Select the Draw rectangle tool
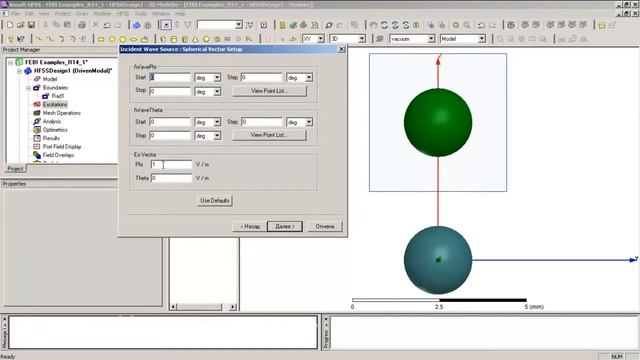Image resolution: width=640 pixels, height=360 pixels. [101, 39]
